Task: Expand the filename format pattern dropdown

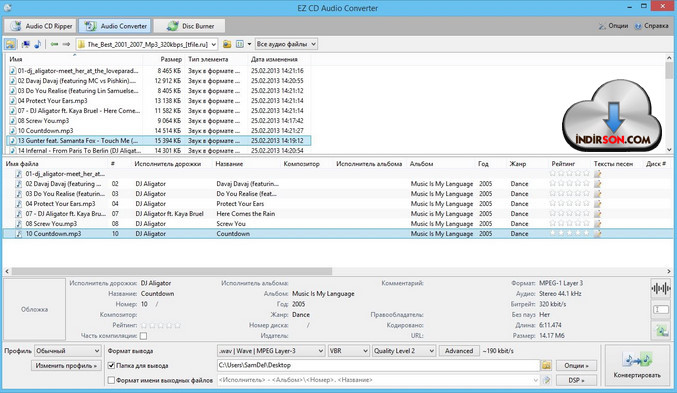Action: point(535,380)
